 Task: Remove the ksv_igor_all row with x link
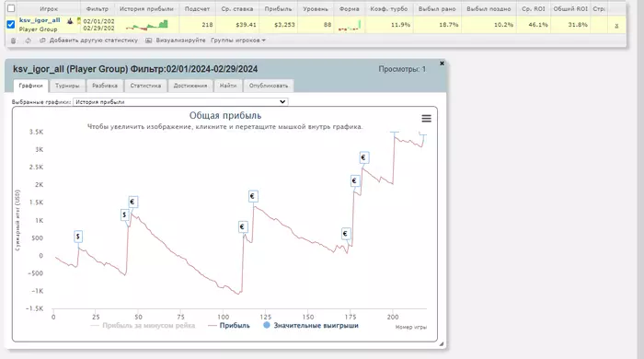click(x=616, y=26)
